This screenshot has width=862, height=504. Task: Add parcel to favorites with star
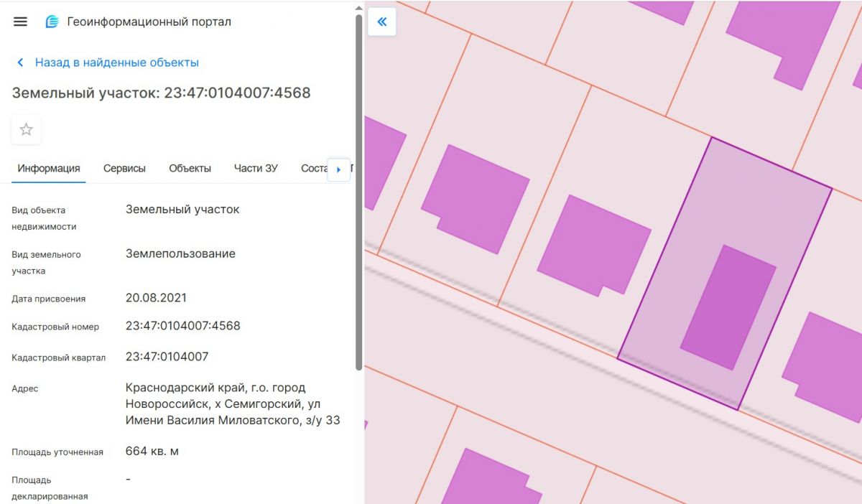tap(27, 130)
